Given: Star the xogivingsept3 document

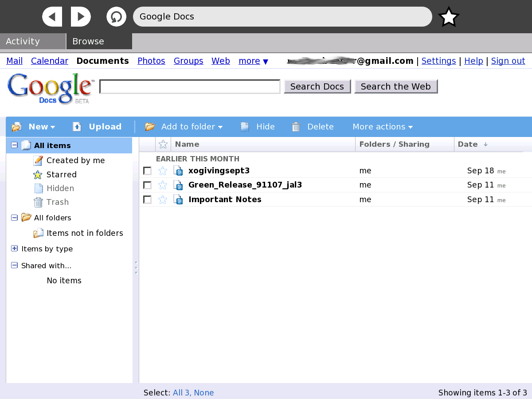Looking at the screenshot, I should 163,171.
